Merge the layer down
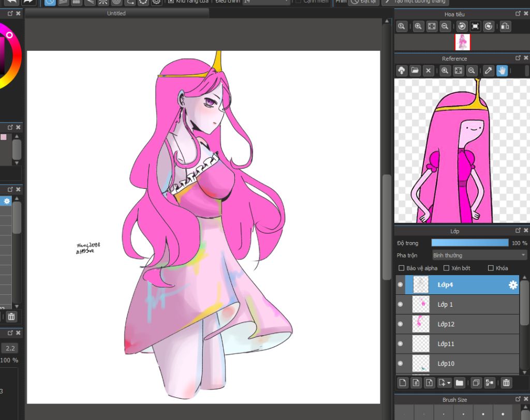The width and height of the screenshot is (530, 420). point(490,383)
